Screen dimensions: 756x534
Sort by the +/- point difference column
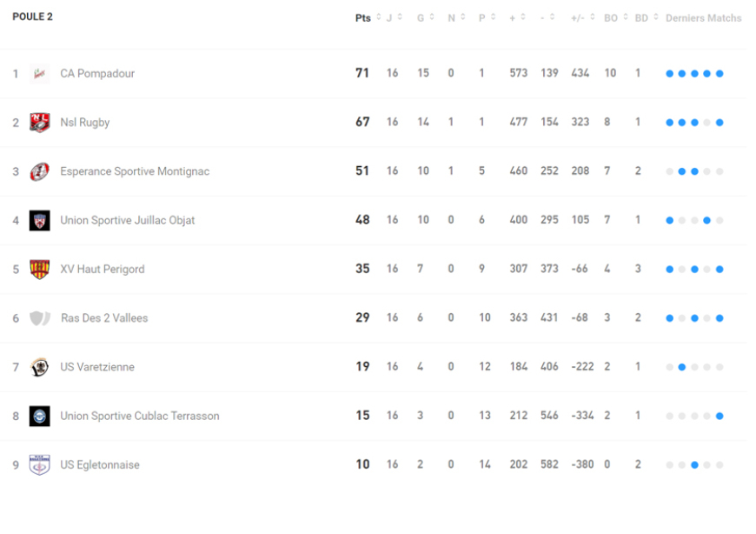581,18
